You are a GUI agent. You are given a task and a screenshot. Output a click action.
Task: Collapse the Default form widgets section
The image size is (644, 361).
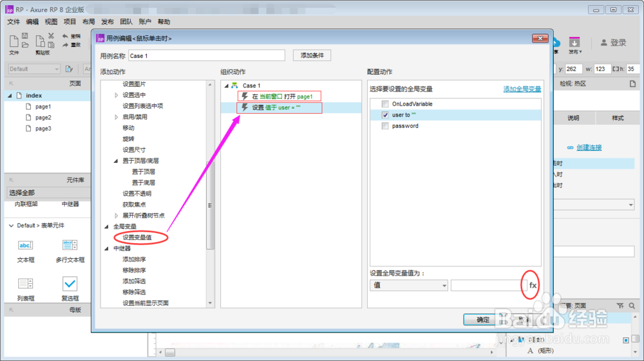pyautogui.click(x=11, y=225)
